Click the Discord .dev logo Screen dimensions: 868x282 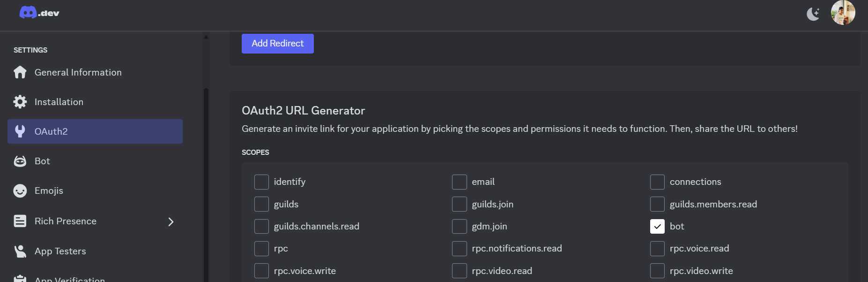click(x=39, y=13)
